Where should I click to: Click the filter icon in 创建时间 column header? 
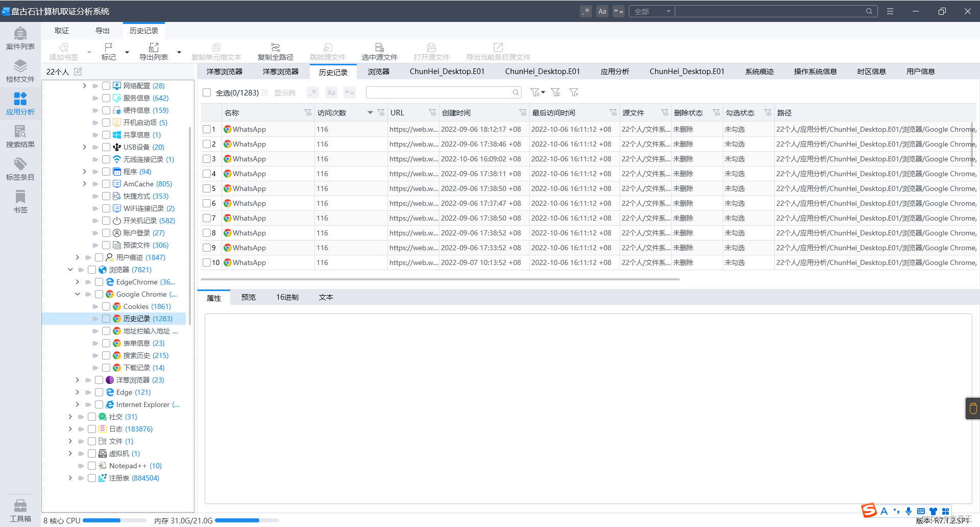click(x=523, y=112)
